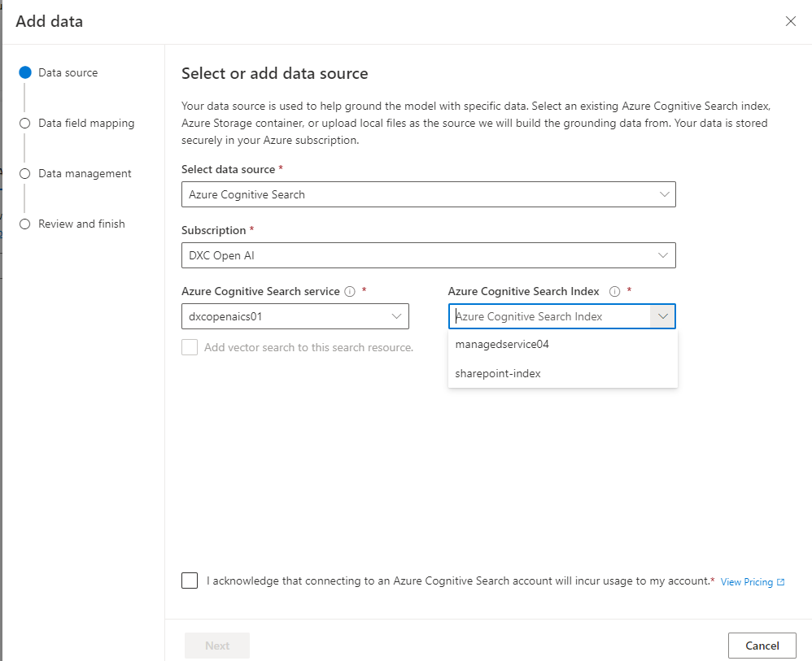The width and height of the screenshot is (812, 661).
Task: Click the info icon next to Azure Cognitive Search service
Action: (x=350, y=291)
